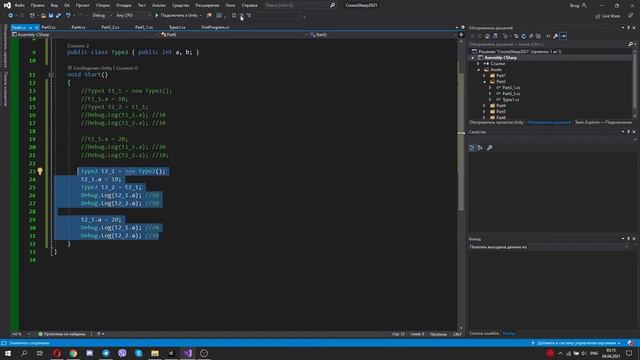Image resolution: width=640 pixels, height=360 pixels.
Task: Open the Server Explorer side tab
Action: tap(5, 46)
